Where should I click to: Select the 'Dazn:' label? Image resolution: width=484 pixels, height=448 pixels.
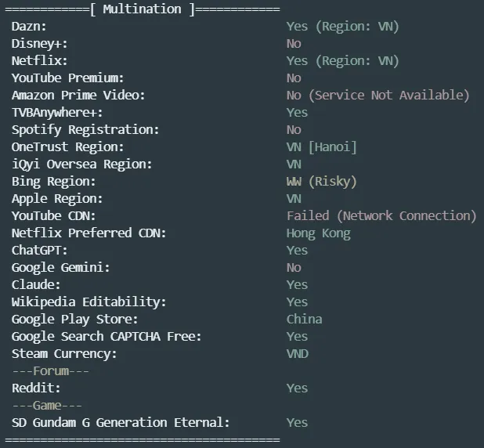29,27
